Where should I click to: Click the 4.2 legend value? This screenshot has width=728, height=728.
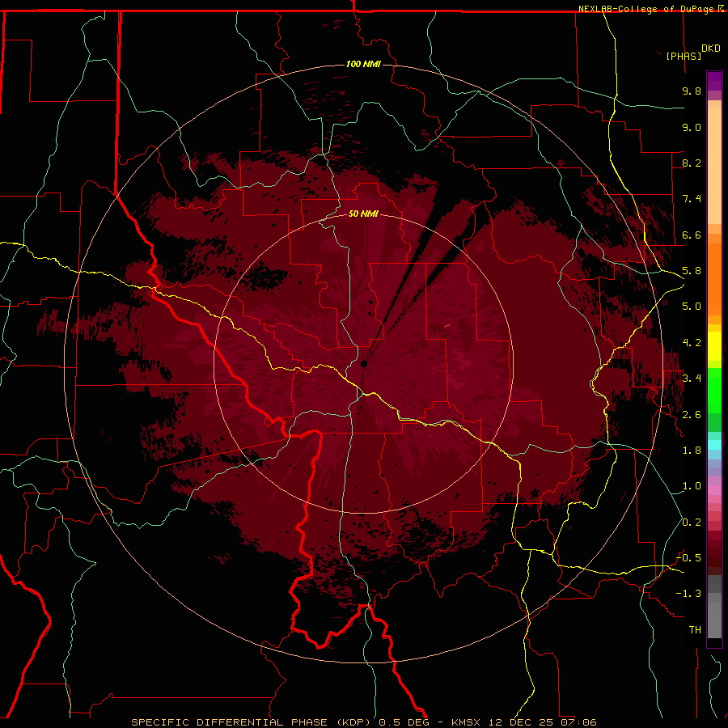692,343
